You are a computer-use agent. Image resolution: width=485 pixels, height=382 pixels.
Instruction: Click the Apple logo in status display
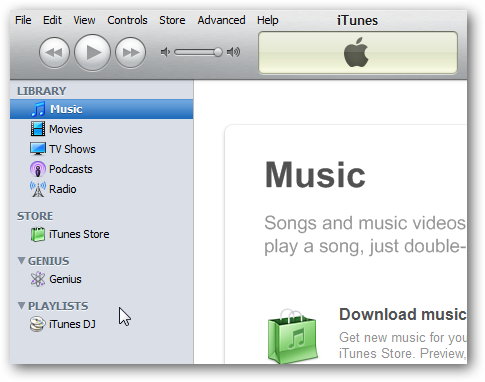pyautogui.click(x=356, y=52)
